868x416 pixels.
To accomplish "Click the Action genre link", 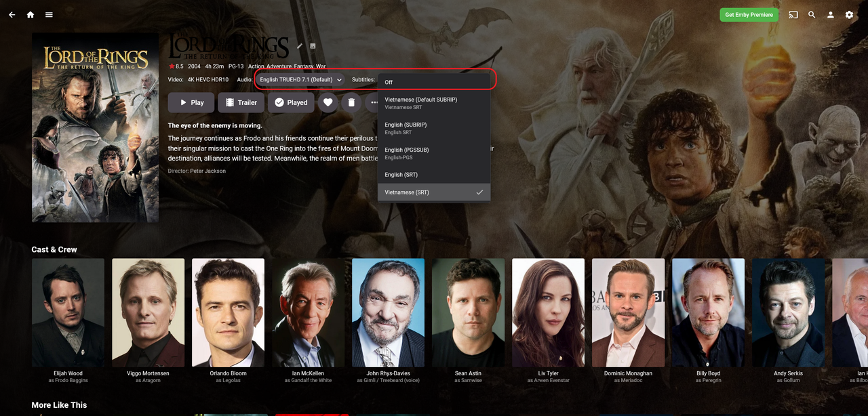I will pos(256,67).
